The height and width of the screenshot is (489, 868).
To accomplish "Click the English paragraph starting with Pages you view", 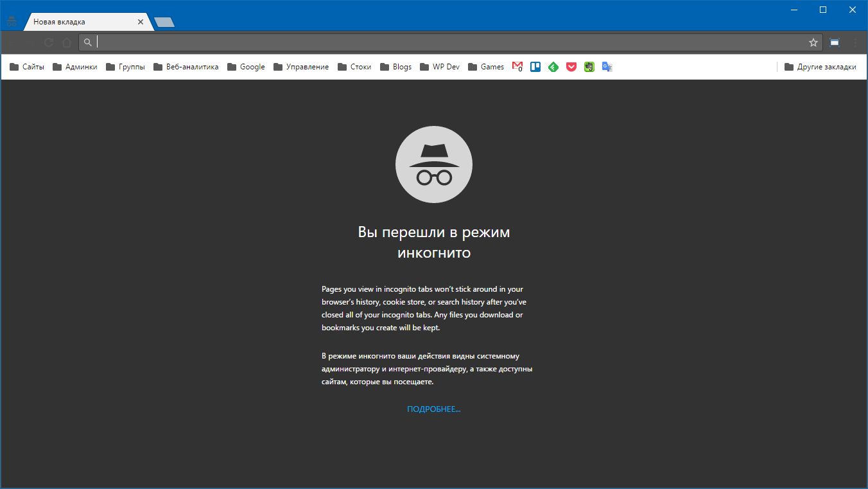I will pos(424,308).
